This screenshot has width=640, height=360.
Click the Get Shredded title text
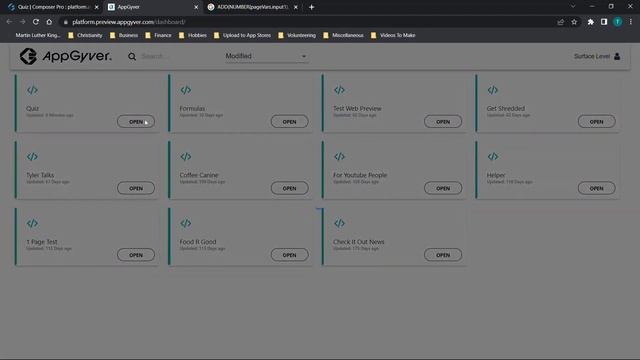click(x=506, y=109)
